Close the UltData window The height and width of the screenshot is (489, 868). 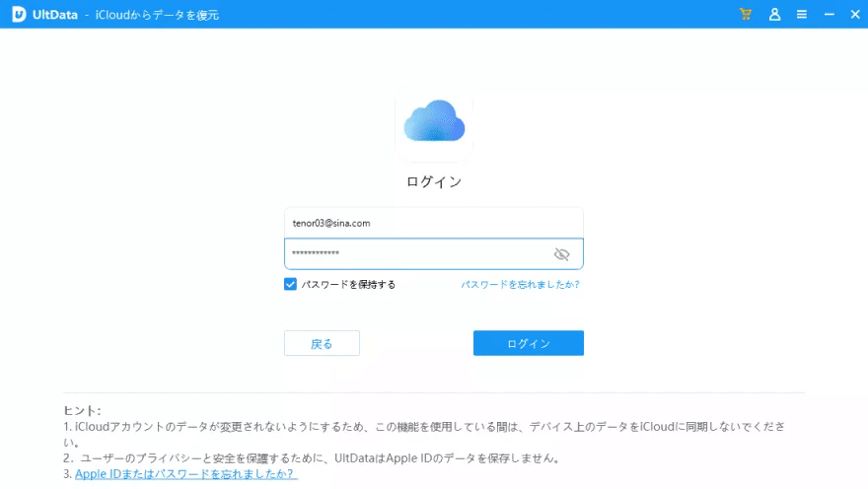point(855,15)
